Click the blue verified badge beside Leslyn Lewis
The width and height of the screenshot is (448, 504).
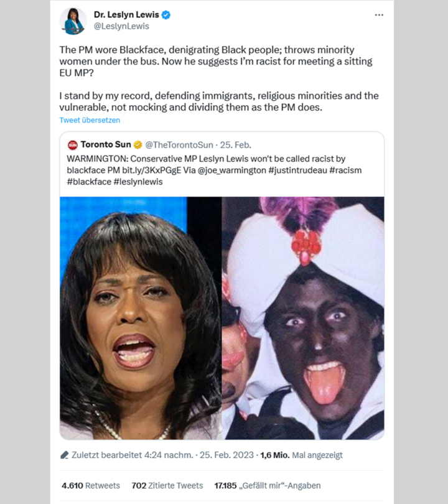(166, 15)
